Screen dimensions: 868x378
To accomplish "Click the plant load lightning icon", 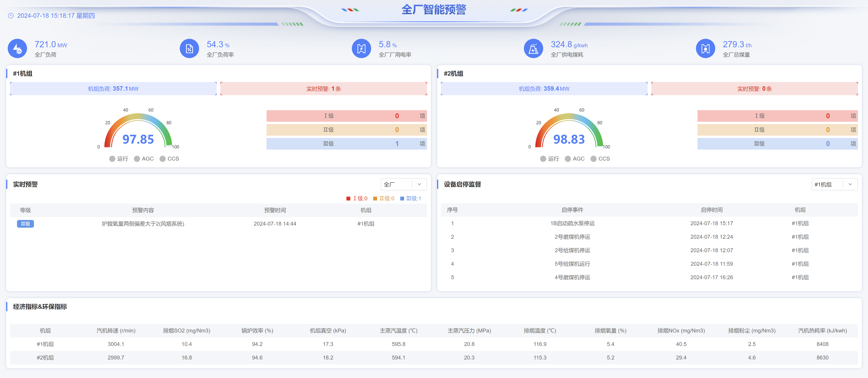I will click(x=17, y=49).
